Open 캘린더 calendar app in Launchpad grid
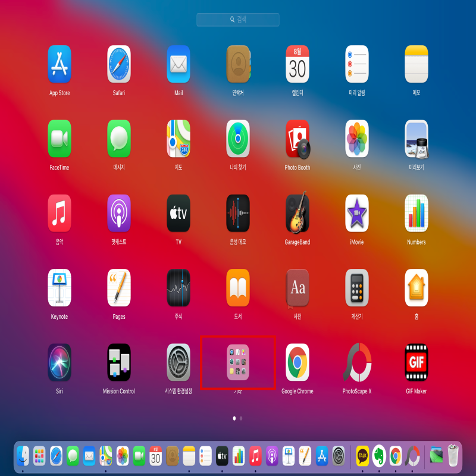This screenshot has width=476, height=476. [x=297, y=64]
